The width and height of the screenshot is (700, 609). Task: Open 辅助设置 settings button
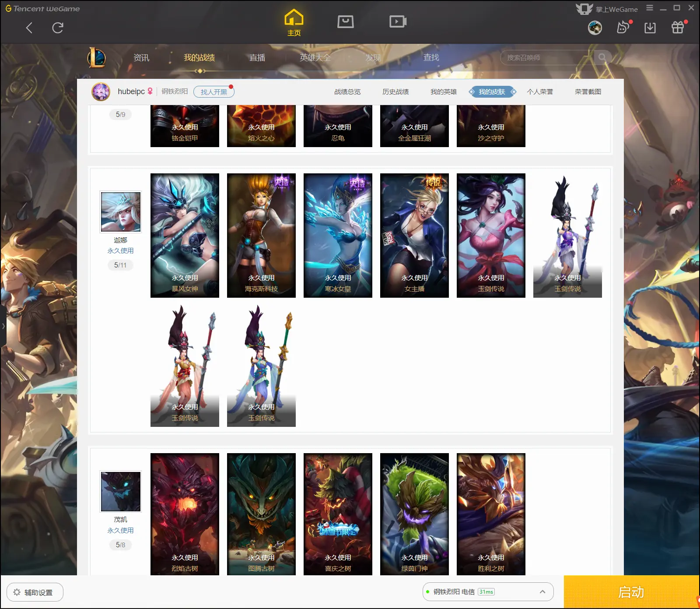pos(35,592)
